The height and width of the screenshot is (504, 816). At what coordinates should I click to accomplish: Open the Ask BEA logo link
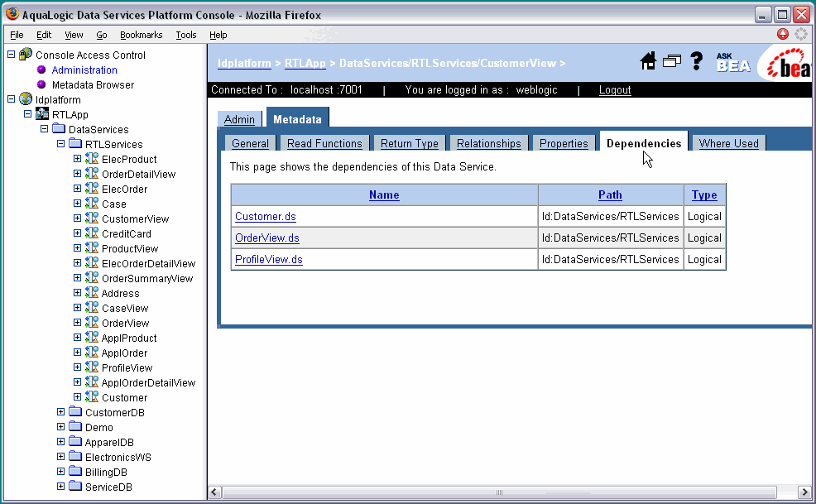733,62
